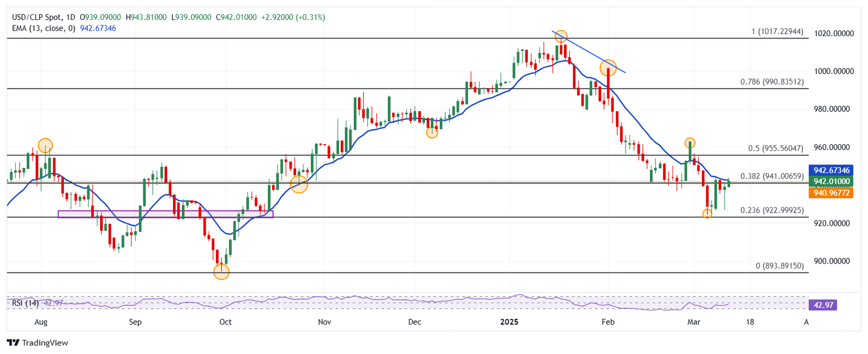This screenshot has height=354, width=868.
Task: Click the orange circle at January's peak
Action: tap(561, 37)
